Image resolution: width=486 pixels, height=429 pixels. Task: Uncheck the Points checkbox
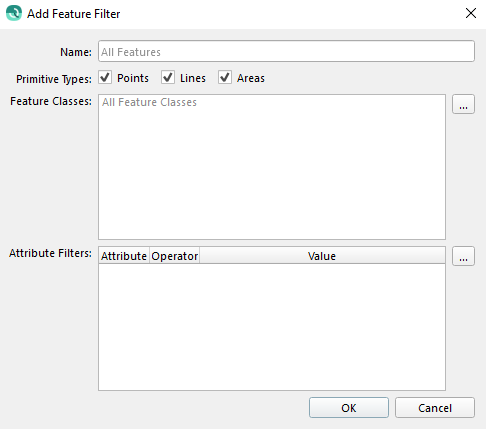[105, 77]
